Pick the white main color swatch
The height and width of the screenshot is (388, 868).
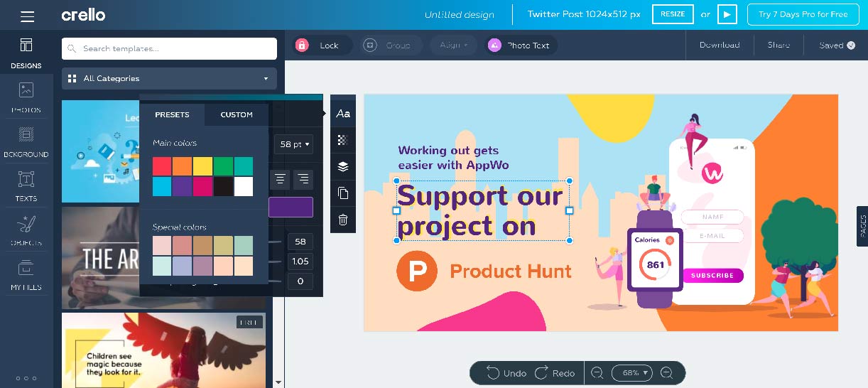click(x=244, y=186)
